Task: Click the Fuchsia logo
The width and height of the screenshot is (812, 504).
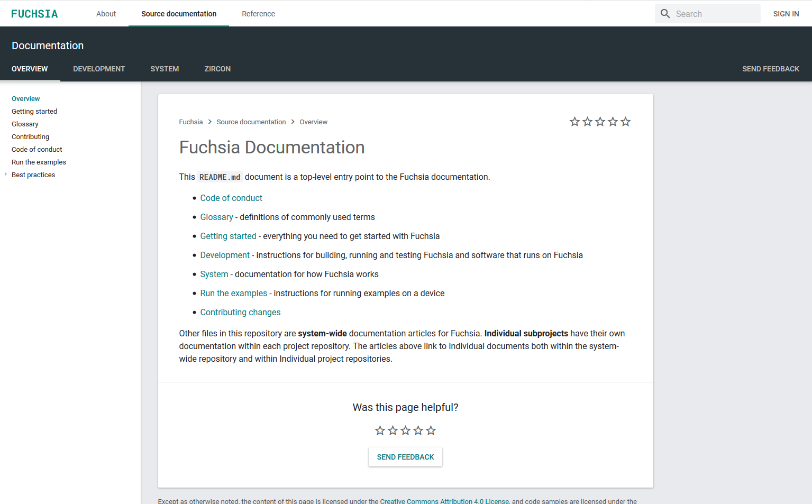Action: pos(34,14)
